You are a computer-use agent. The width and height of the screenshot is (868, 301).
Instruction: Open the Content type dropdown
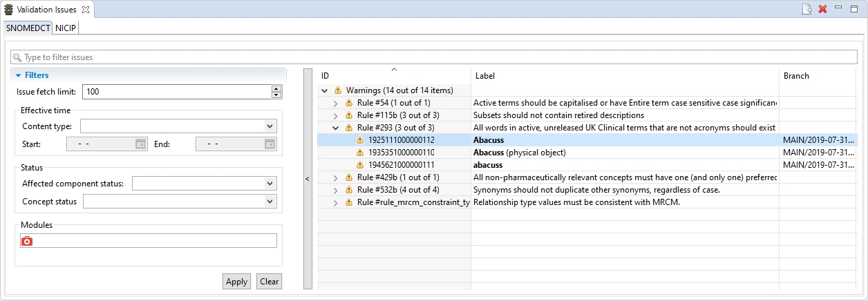click(x=270, y=126)
